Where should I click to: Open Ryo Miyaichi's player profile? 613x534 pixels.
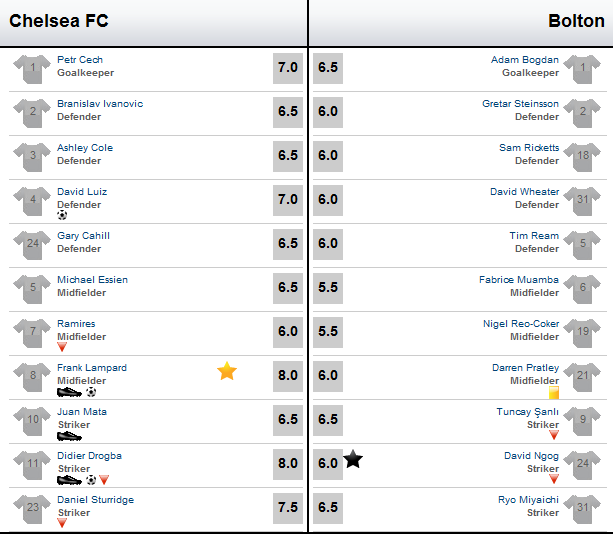tap(528, 500)
